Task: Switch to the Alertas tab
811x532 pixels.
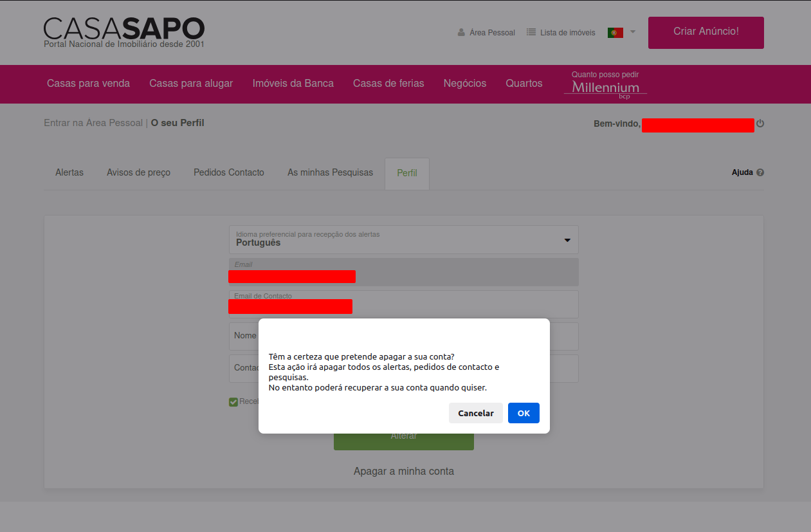Action: tap(69, 172)
